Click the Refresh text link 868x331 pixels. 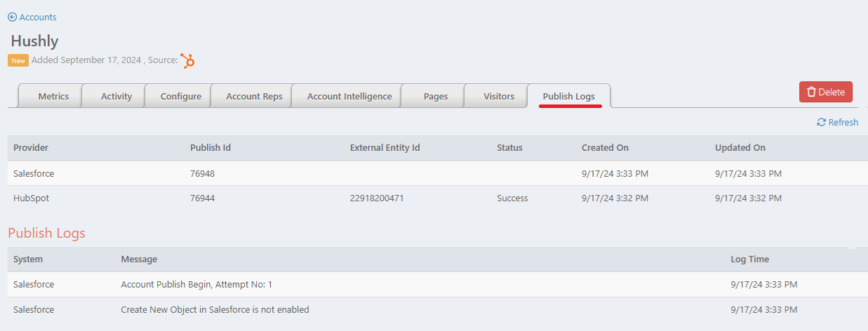pos(843,122)
